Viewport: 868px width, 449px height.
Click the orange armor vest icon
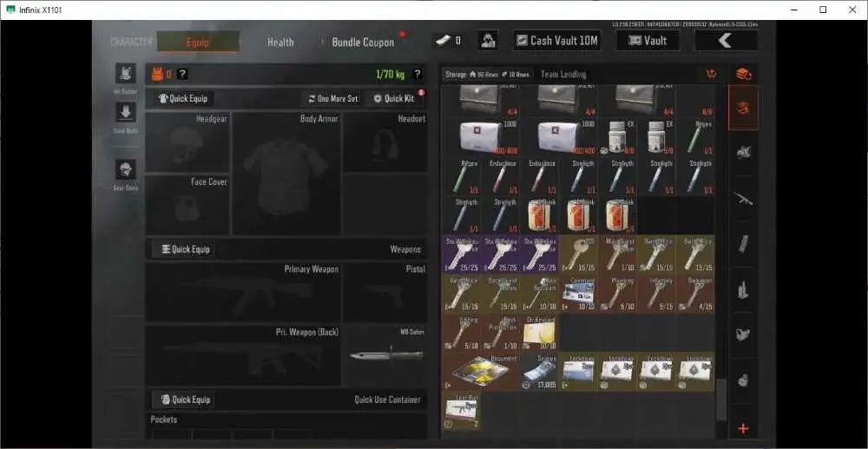157,74
